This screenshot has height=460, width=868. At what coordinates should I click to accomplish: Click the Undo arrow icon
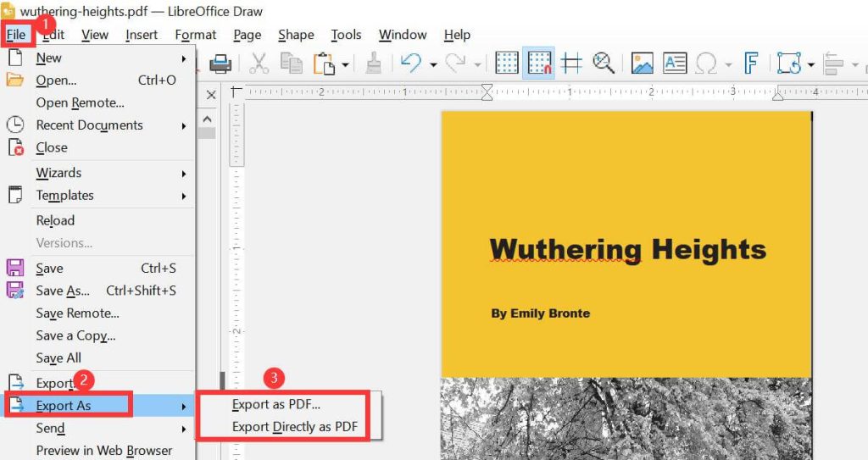[x=411, y=63]
